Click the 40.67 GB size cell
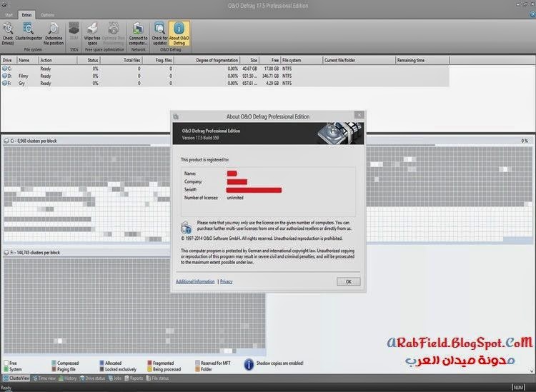536x392 pixels. pos(250,69)
